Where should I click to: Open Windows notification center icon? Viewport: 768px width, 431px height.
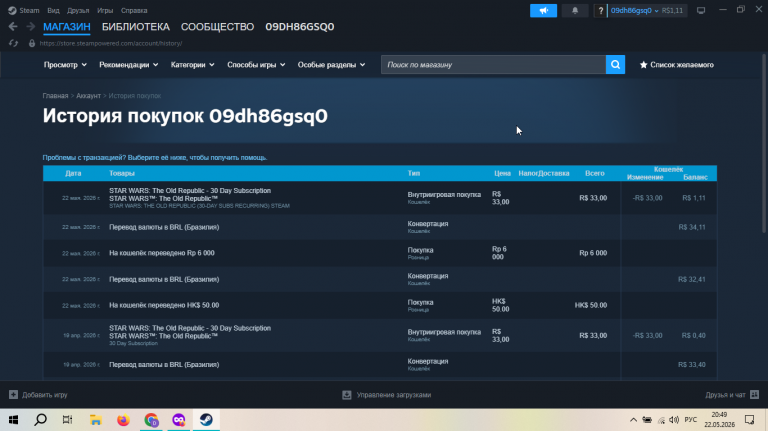pos(749,420)
